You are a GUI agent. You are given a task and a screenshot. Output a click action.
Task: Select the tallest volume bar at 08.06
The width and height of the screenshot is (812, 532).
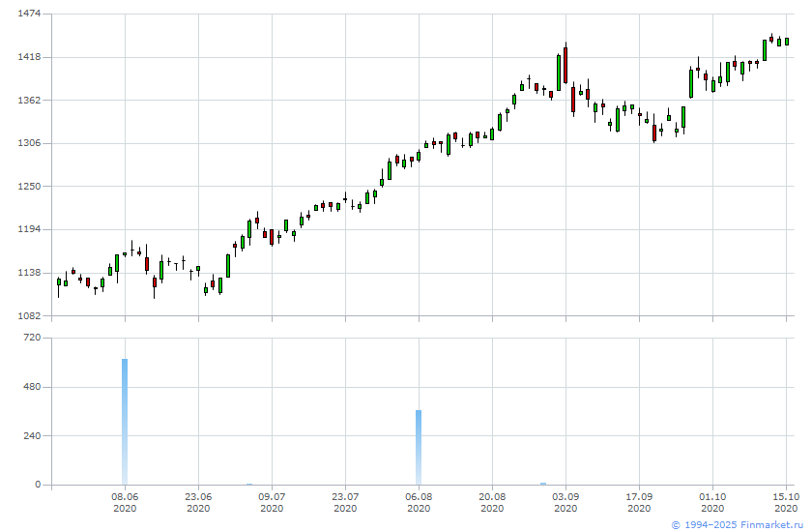click(x=125, y=422)
